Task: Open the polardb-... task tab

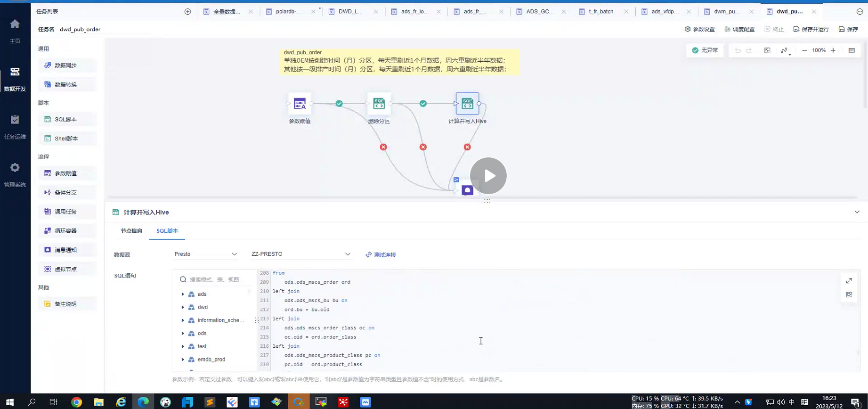Action: tap(288, 11)
